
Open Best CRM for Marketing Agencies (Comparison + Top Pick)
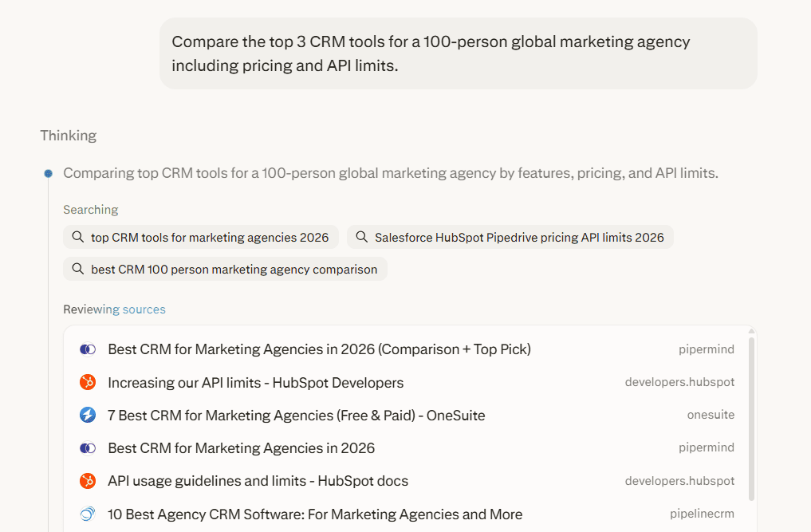(x=319, y=349)
